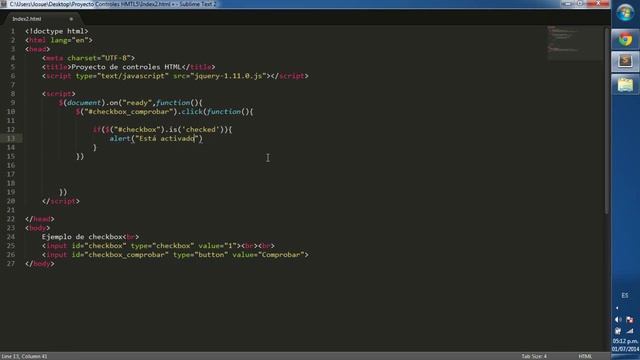640x360 pixels.
Task: Click the "<!doctype html>" line
Action: point(57,31)
